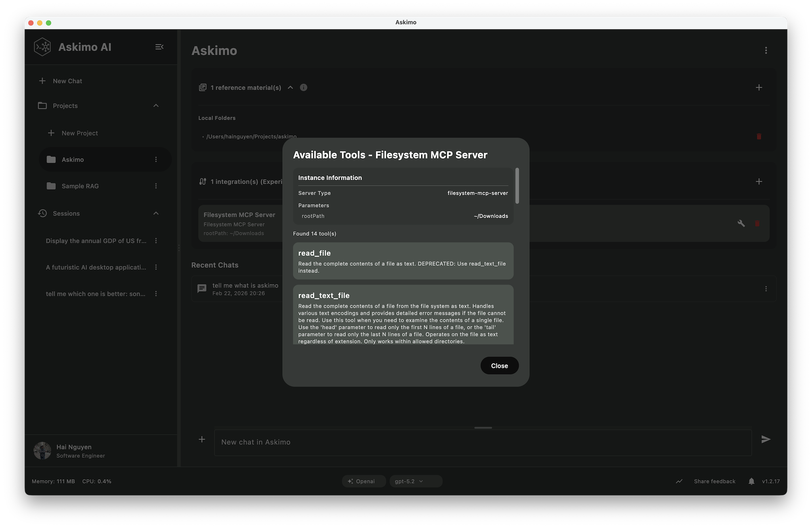Screen dimensions: 812x528
Task: Click the CPU: 0.4% status
Action: [x=97, y=481]
